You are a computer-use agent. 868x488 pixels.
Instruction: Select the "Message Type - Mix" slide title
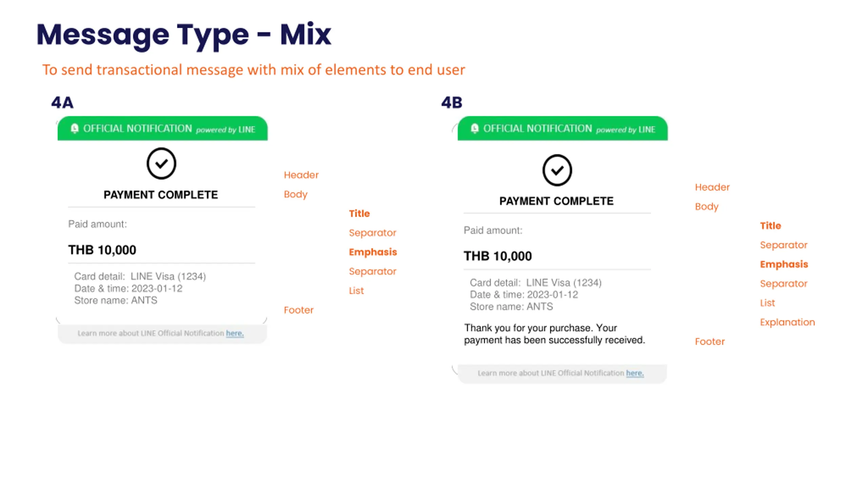tap(183, 35)
